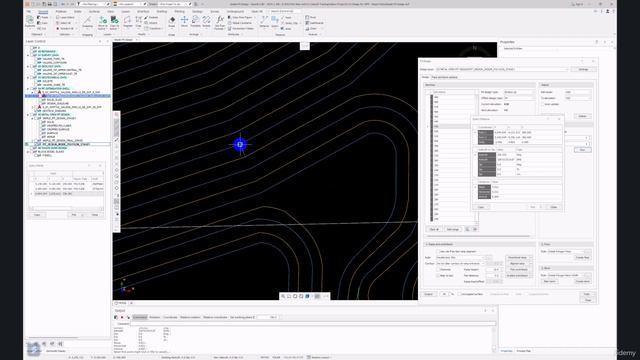Click horizontal scrollbar below bench list
Viewport: 640px width, 360px height.
tap(478, 236)
